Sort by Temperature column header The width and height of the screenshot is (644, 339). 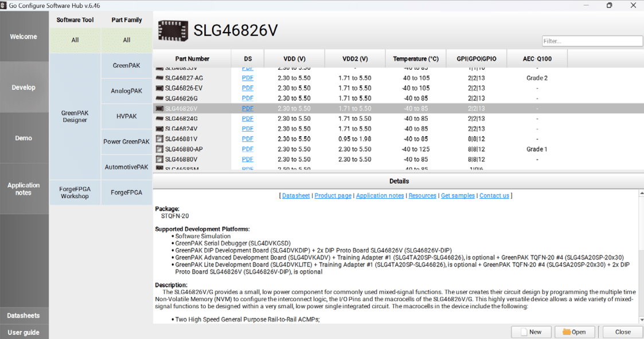click(416, 58)
